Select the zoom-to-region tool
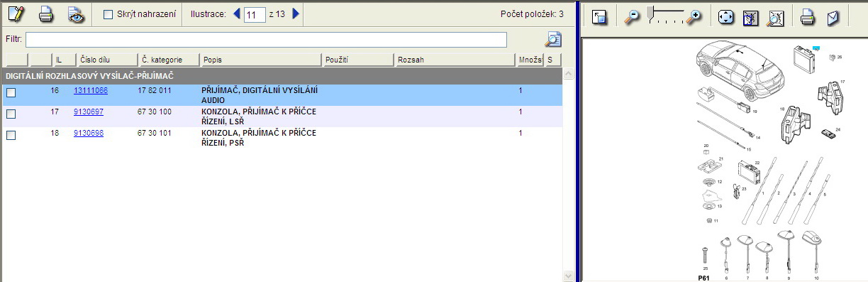 click(750, 17)
